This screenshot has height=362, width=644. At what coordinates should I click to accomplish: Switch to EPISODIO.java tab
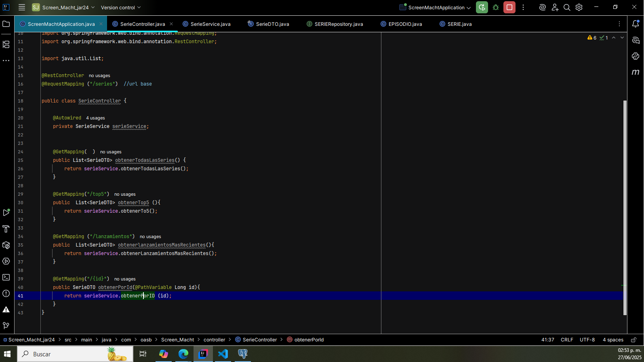click(401, 24)
